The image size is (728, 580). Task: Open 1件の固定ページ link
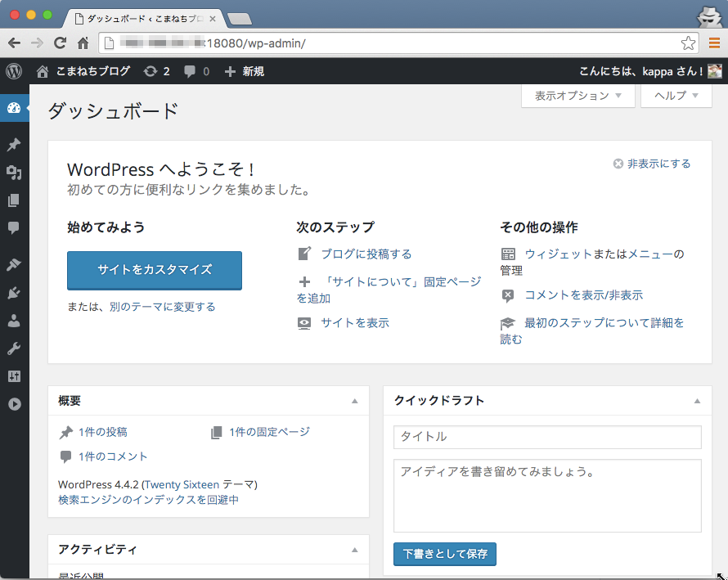coord(269,432)
